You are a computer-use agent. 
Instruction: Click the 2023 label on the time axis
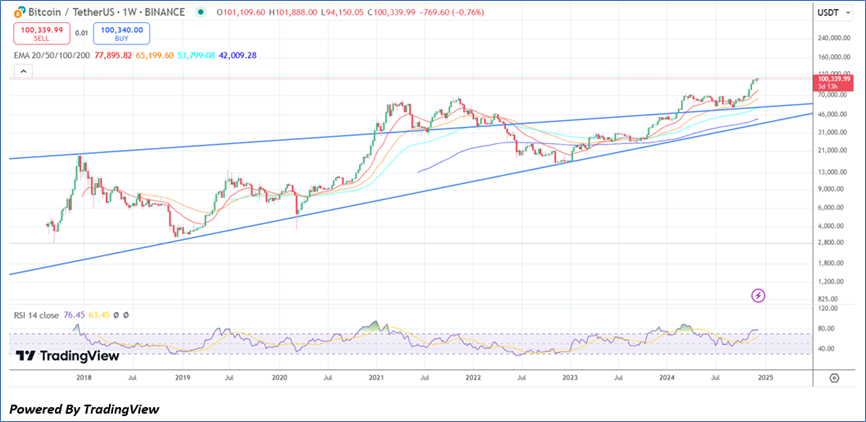(570, 378)
